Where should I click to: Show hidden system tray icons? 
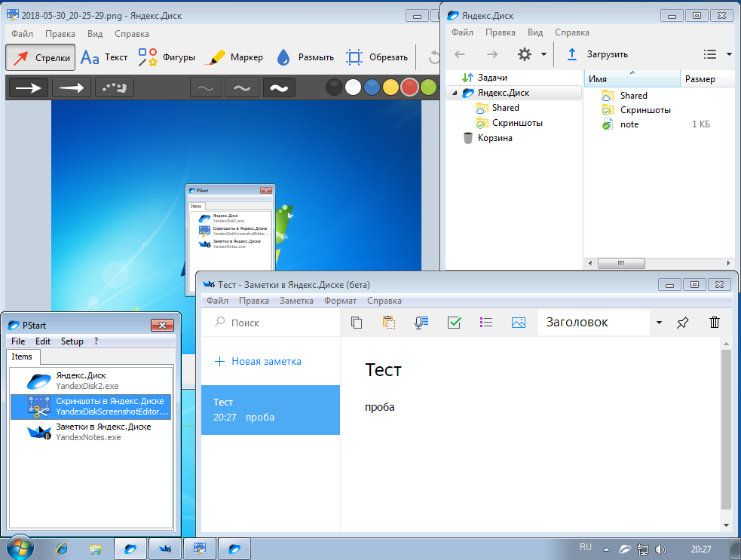coord(606,549)
